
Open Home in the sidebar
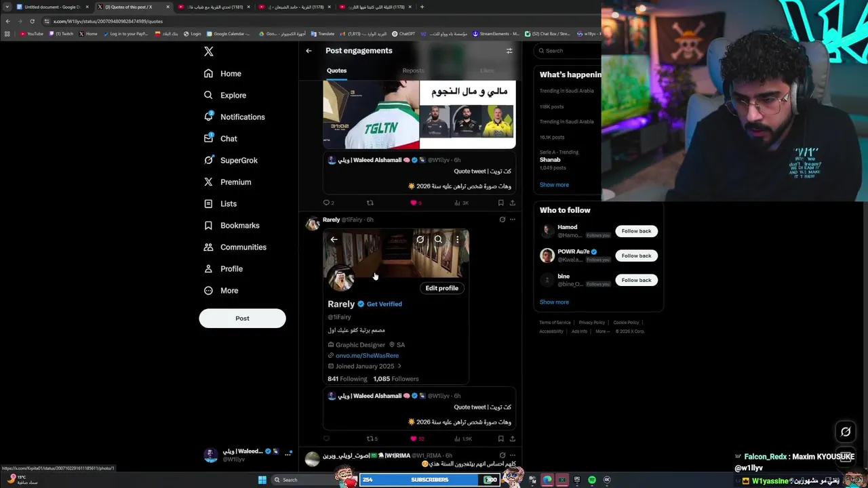coord(222,73)
